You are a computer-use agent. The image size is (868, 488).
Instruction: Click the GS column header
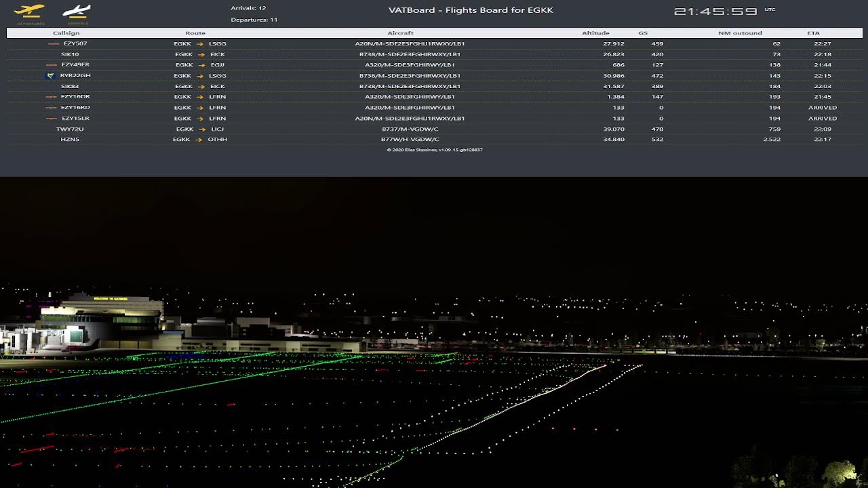643,33
